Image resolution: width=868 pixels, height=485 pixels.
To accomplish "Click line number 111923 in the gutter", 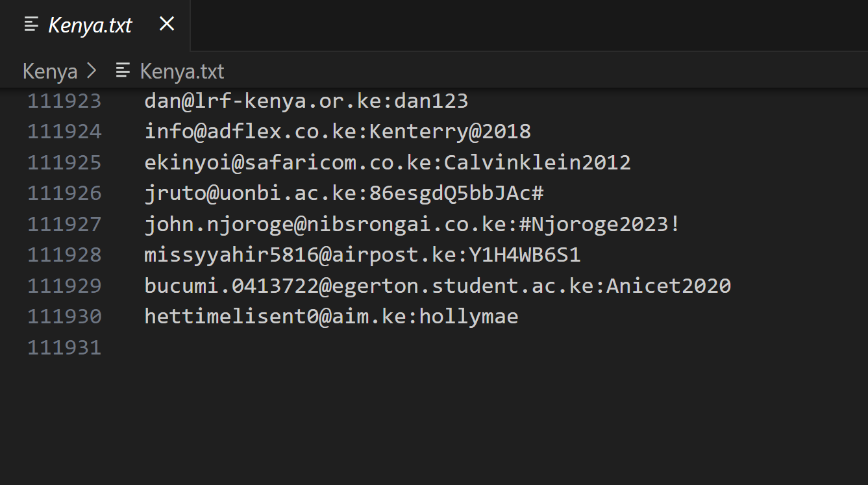I will 64,101.
